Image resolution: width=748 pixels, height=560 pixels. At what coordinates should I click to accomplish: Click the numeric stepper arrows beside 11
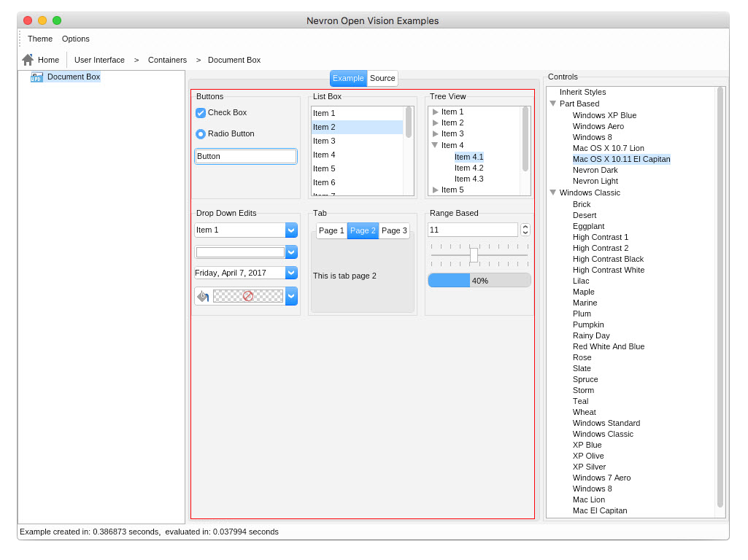(525, 230)
